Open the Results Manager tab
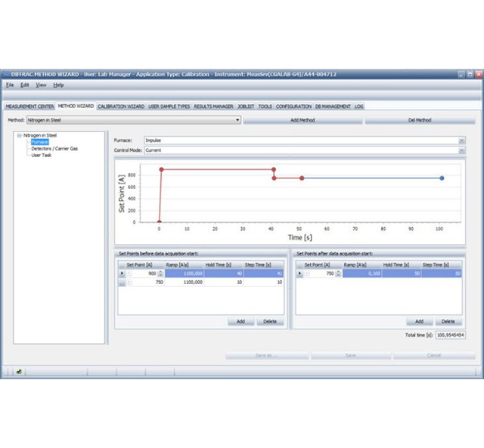This screenshot has height=448, width=484. [x=213, y=107]
